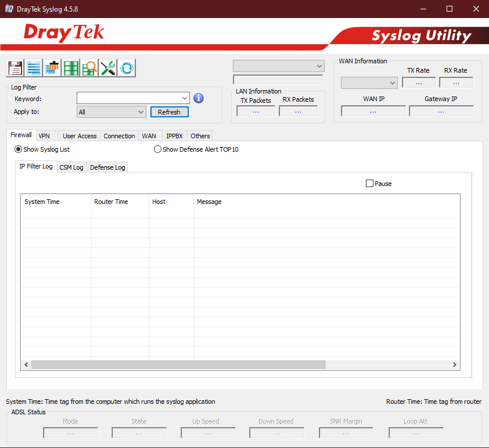Open the router selection dropdown above LAN Information
489x448 pixels.
pyautogui.click(x=279, y=66)
